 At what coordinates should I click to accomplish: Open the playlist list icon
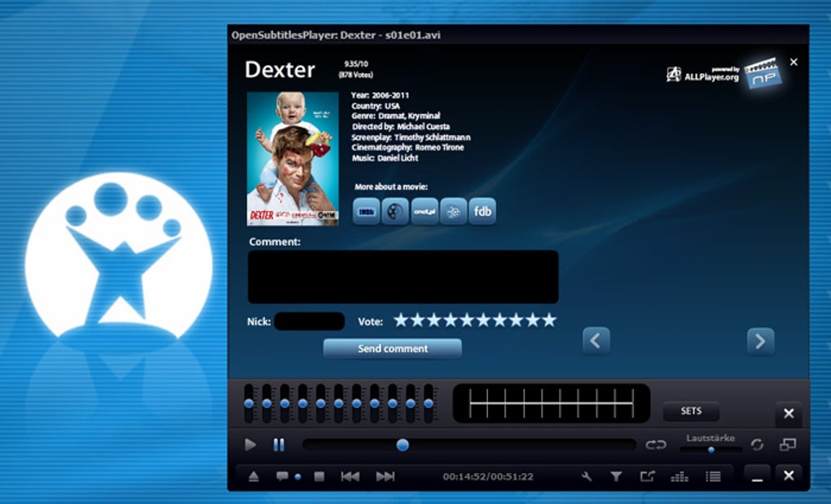(x=713, y=476)
